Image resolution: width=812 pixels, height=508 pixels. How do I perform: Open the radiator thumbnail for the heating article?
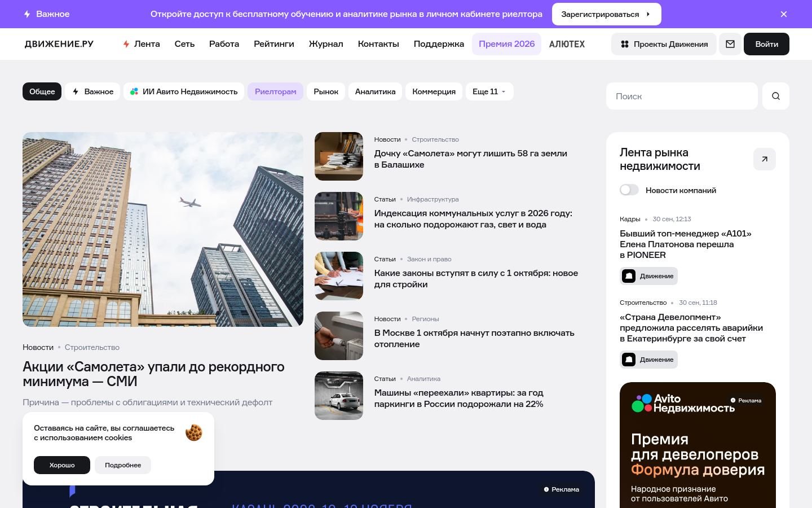click(339, 336)
